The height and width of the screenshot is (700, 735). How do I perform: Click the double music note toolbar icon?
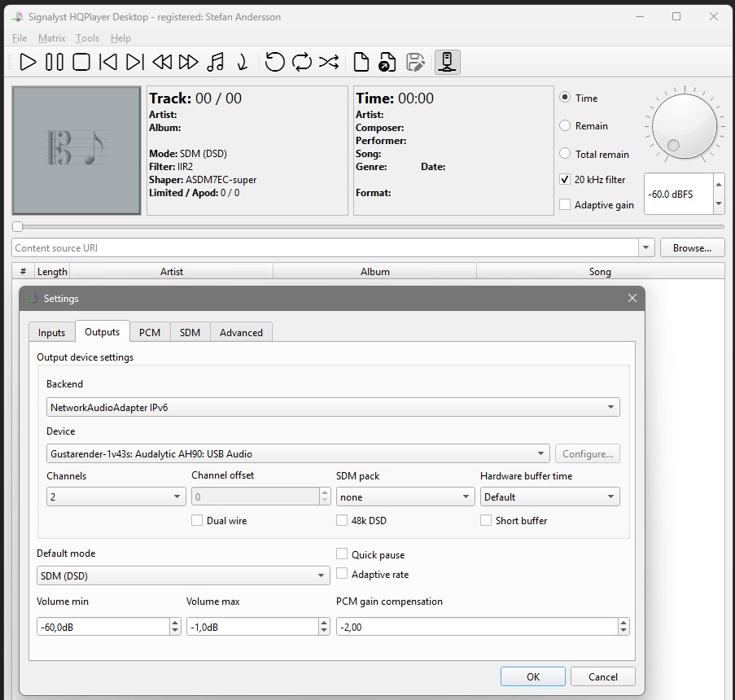[x=215, y=62]
